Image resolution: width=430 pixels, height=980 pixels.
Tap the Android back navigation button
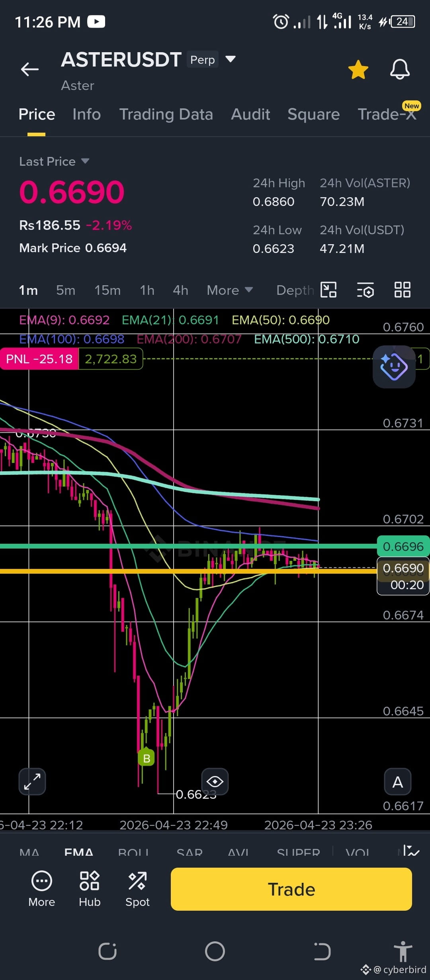coord(322,952)
